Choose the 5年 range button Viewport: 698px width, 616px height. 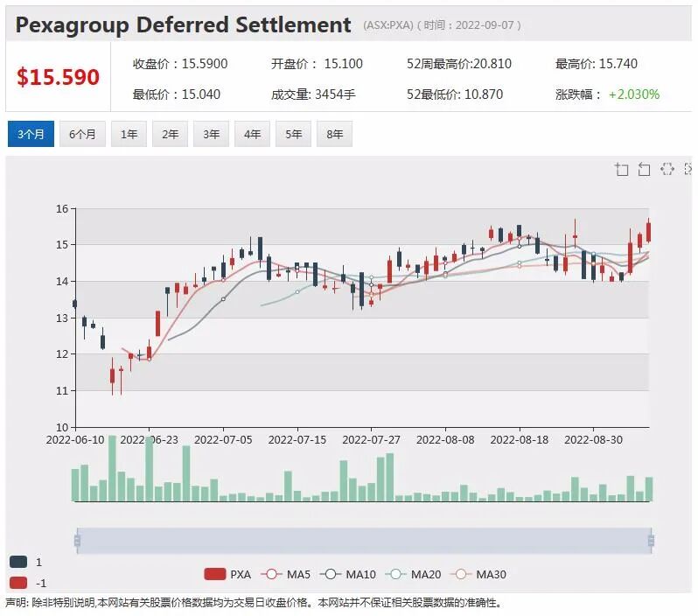point(293,134)
